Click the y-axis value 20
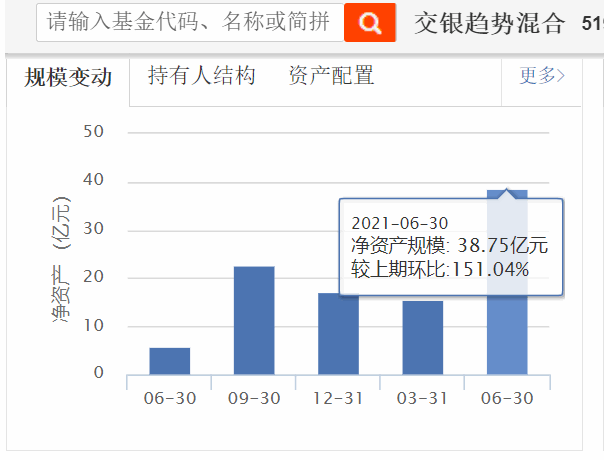Viewport: 604px width, 460px height. [94, 277]
